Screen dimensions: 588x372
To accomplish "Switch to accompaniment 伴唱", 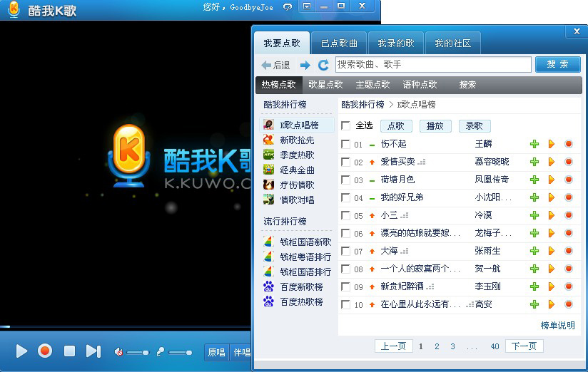I will click(x=240, y=353).
